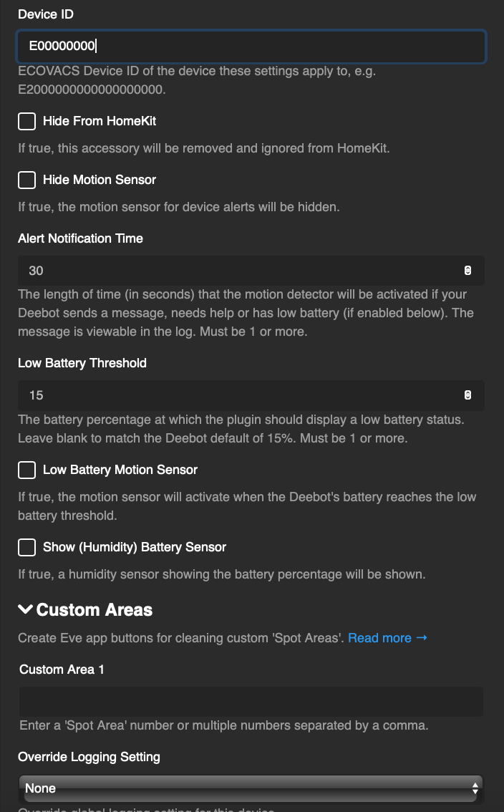Click the dropdown arrows on the logging selector

(x=474, y=788)
